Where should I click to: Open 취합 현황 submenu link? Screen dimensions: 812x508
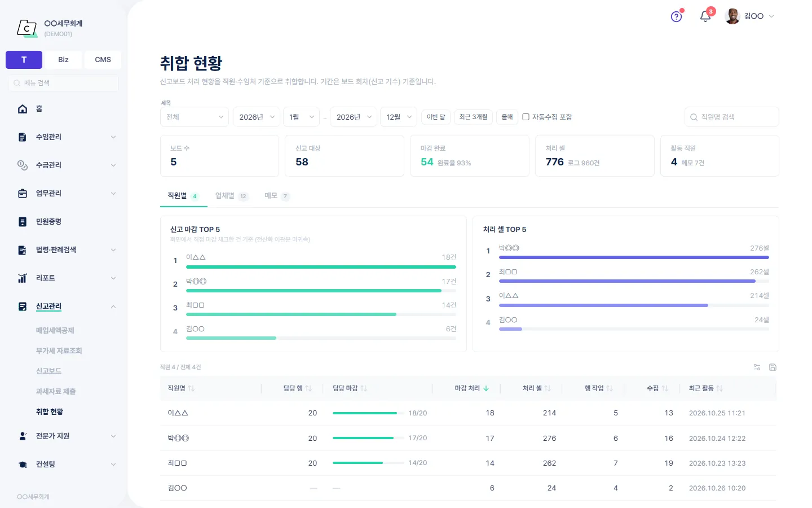50,412
